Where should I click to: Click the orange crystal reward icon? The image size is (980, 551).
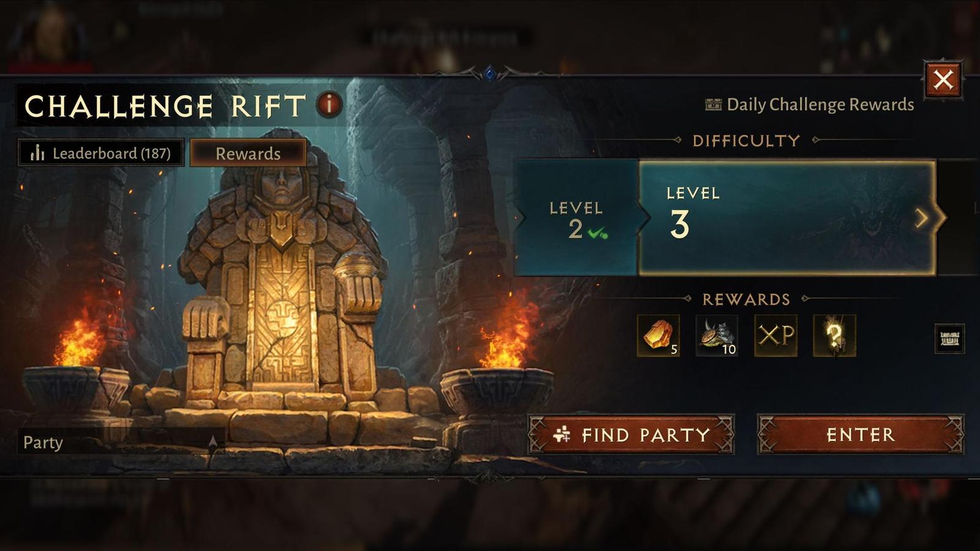tap(658, 335)
